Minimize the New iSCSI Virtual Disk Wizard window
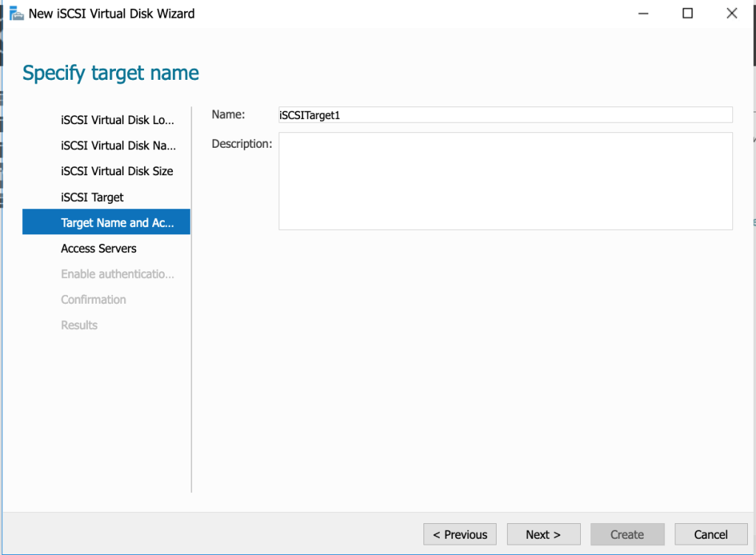This screenshot has height=555, width=756. (x=644, y=13)
